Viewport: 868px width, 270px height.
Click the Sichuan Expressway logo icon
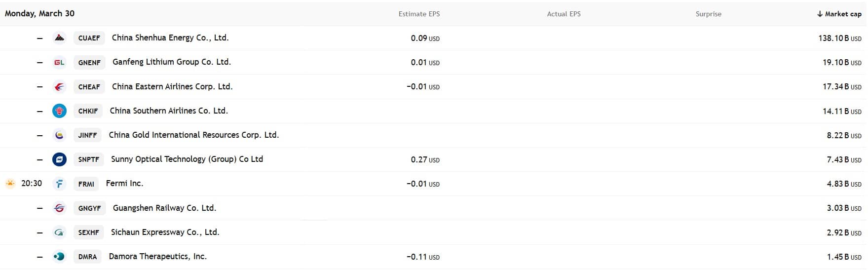point(59,232)
